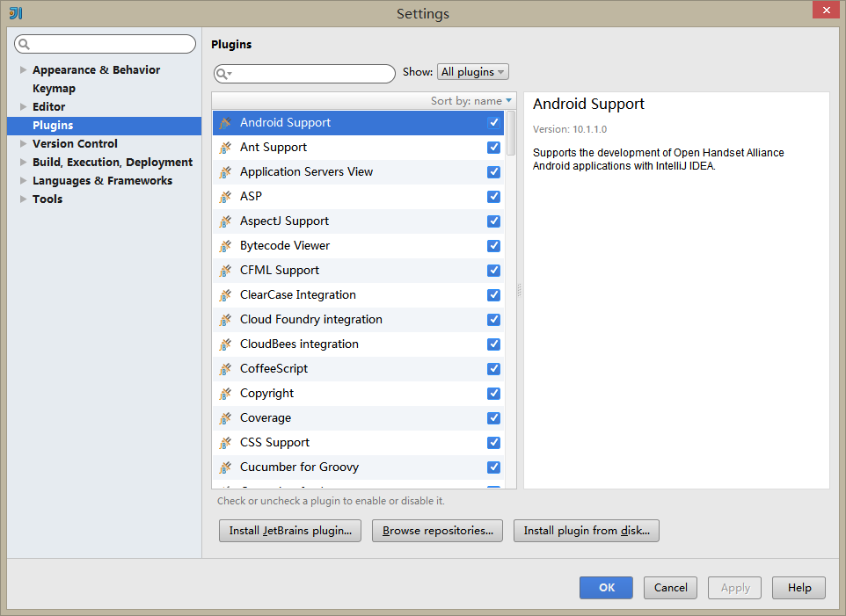Click the magnifier icon in settings search
The height and width of the screenshot is (616, 846).
click(x=24, y=44)
